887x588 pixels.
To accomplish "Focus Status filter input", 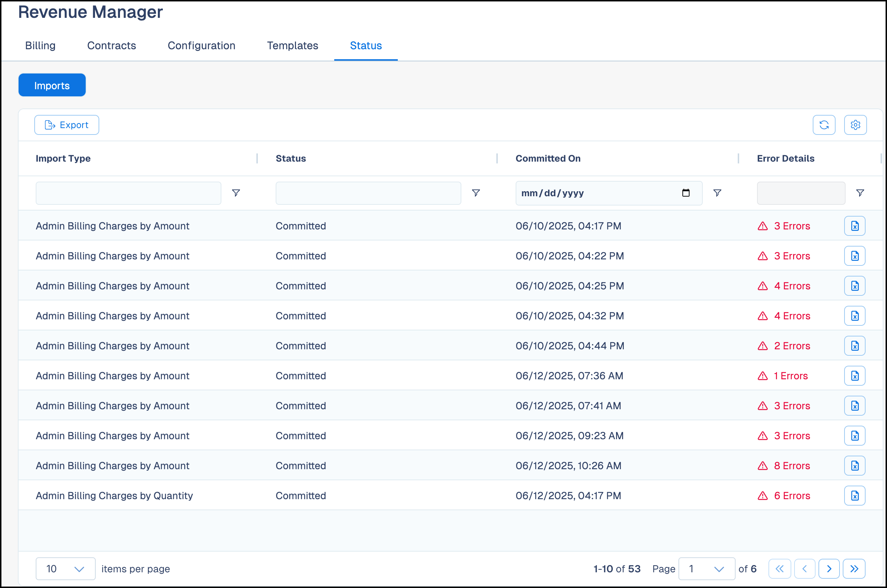I will tap(368, 193).
